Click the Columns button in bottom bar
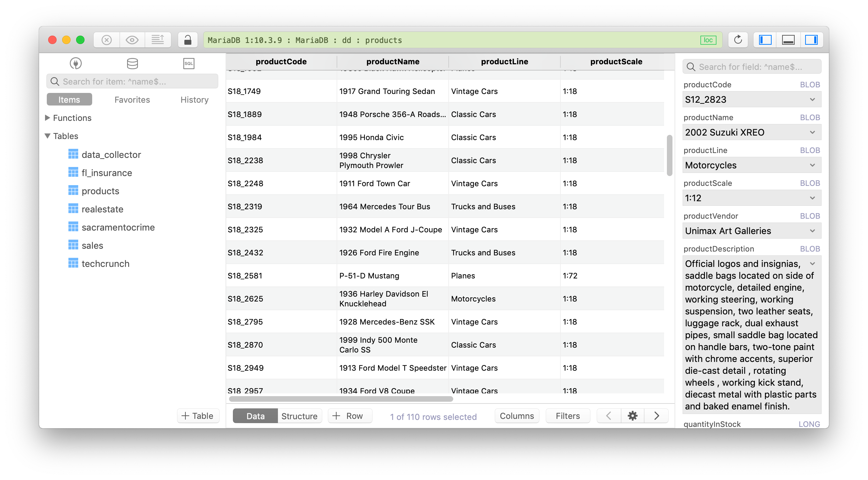This screenshot has width=868, height=480. click(x=516, y=416)
